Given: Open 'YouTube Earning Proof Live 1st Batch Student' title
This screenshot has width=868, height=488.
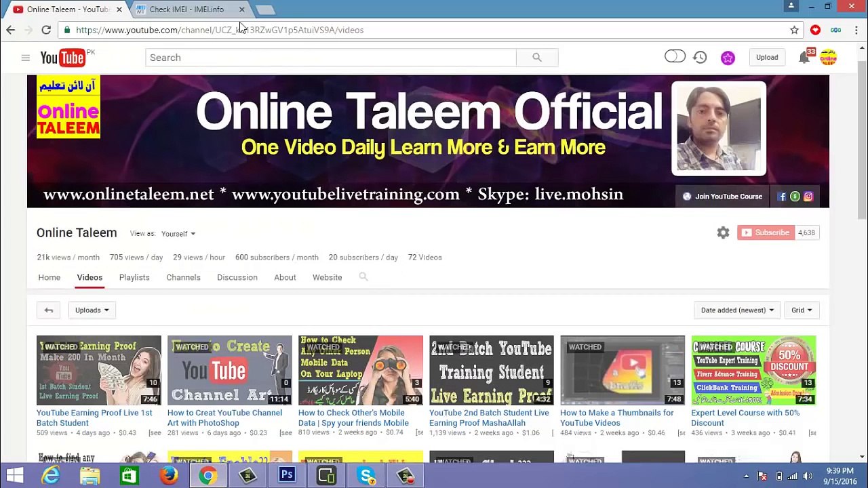Looking at the screenshot, I should 94,418.
